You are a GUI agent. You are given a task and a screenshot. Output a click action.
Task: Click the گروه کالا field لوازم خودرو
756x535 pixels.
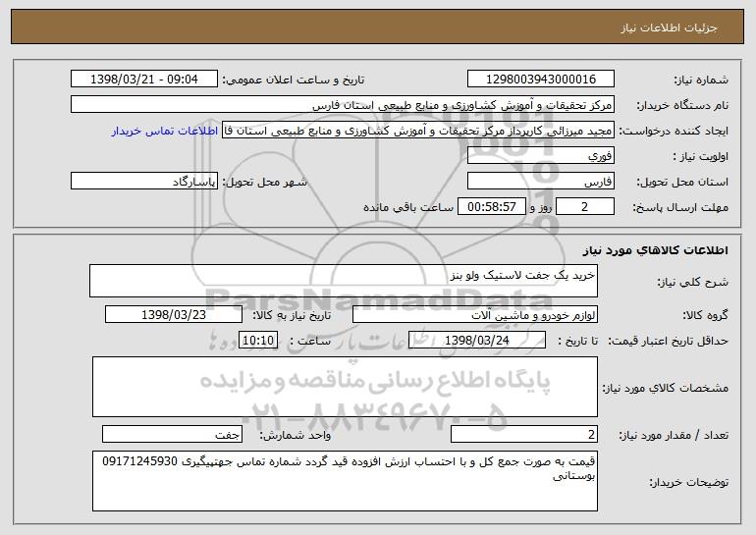[475, 315]
